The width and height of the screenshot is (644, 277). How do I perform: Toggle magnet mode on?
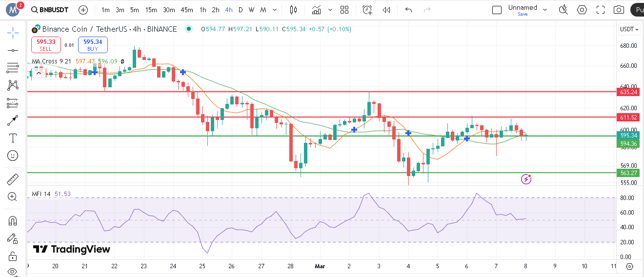[x=13, y=220]
